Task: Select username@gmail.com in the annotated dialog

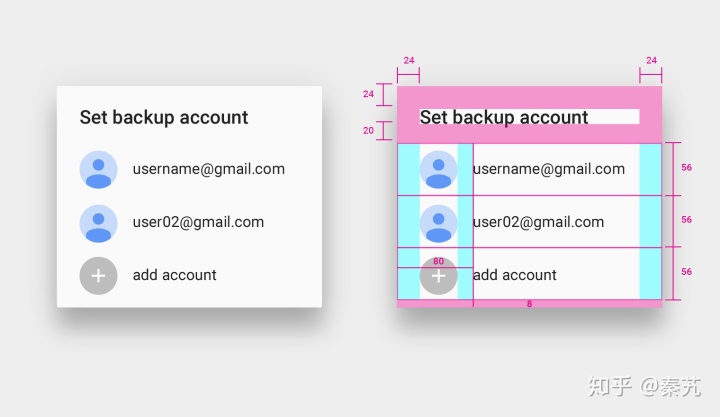Action: (549, 169)
